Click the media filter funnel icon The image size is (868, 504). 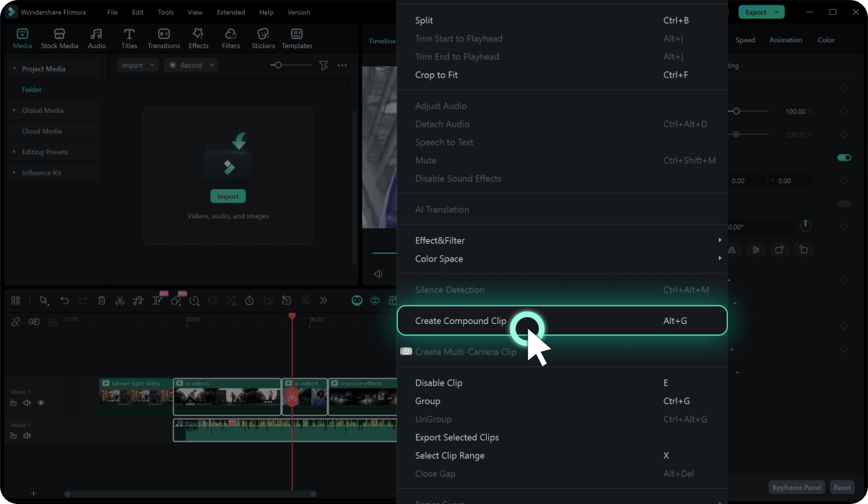[324, 66]
